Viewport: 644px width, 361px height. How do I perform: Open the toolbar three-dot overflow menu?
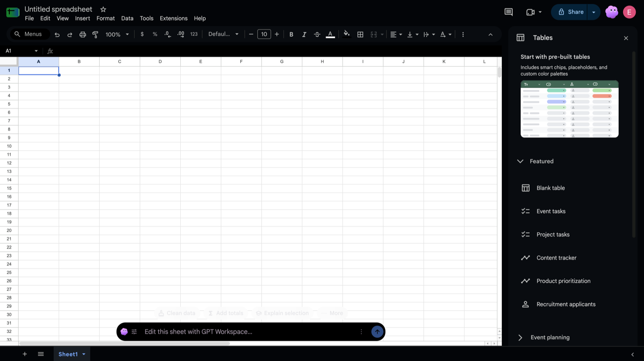pyautogui.click(x=463, y=35)
